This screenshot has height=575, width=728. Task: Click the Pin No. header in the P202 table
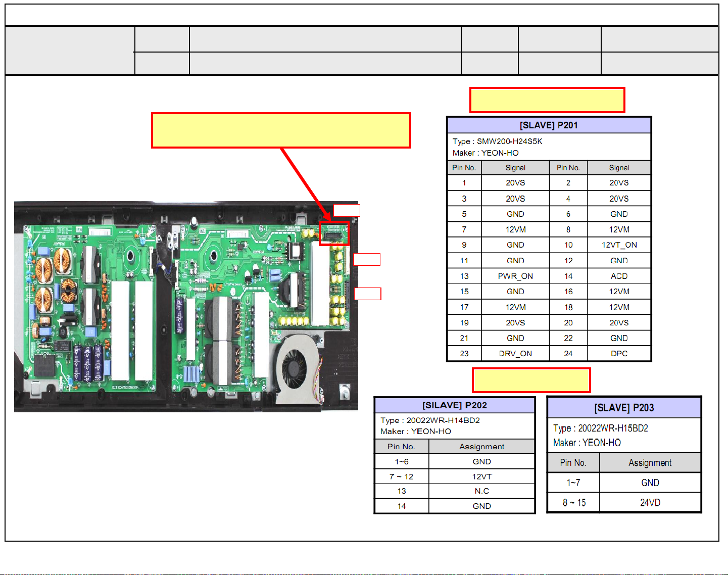(401, 447)
